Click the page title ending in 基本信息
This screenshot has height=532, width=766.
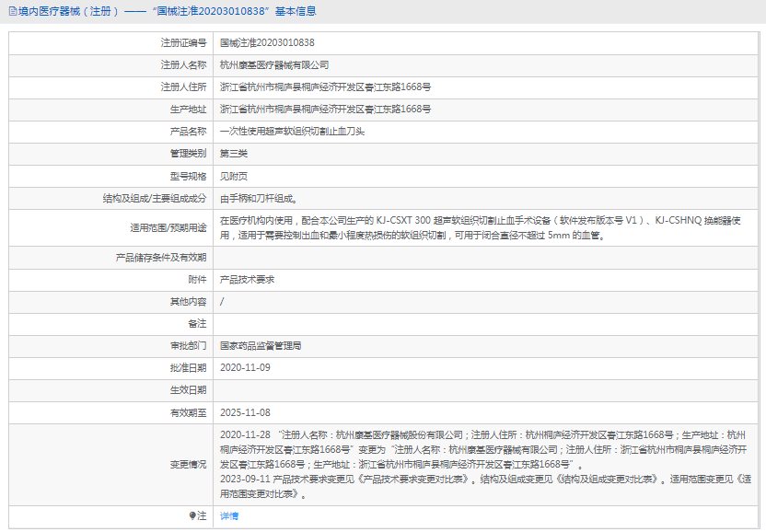168,11
